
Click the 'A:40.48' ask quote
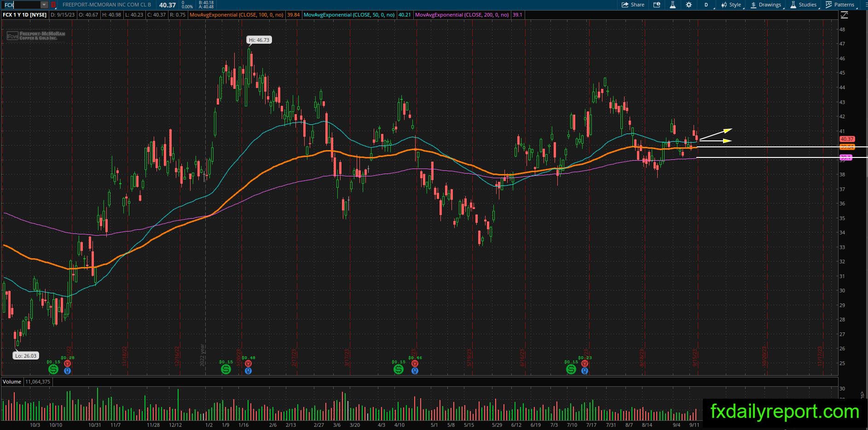coord(206,7)
